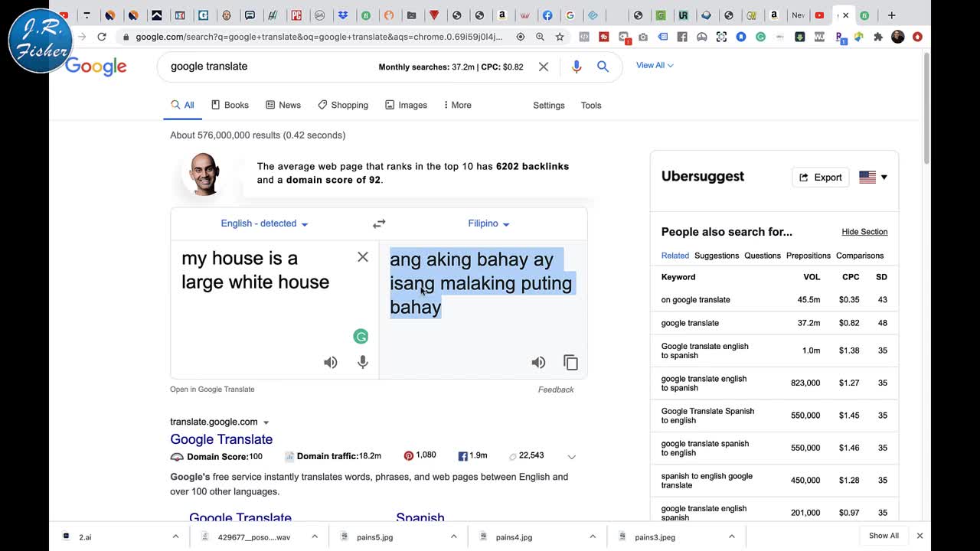Swap translation languages arrows
980x551 pixels.
pyautogui.click(x=379, y=223)
